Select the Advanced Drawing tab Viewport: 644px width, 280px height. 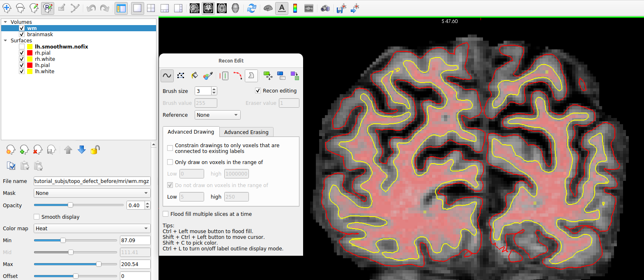(x=191, y=132)
